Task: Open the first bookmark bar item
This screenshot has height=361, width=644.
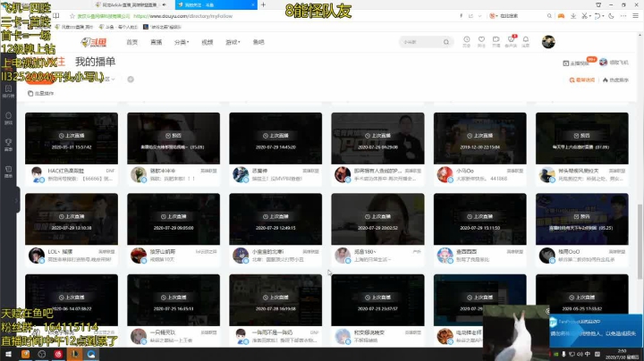Action: pyautogui.click(x=74, y=27)
